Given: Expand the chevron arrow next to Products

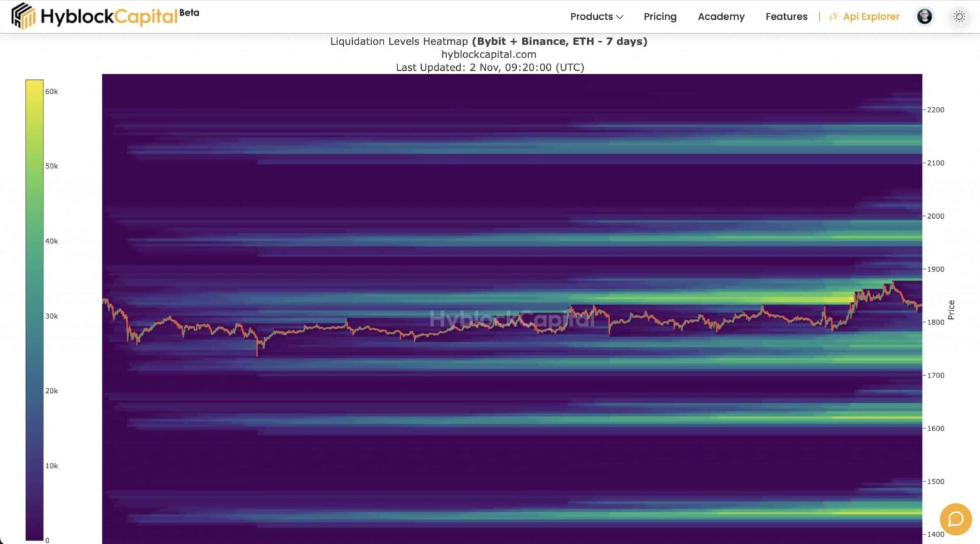Looking at the screenshot, I should 620,17.
